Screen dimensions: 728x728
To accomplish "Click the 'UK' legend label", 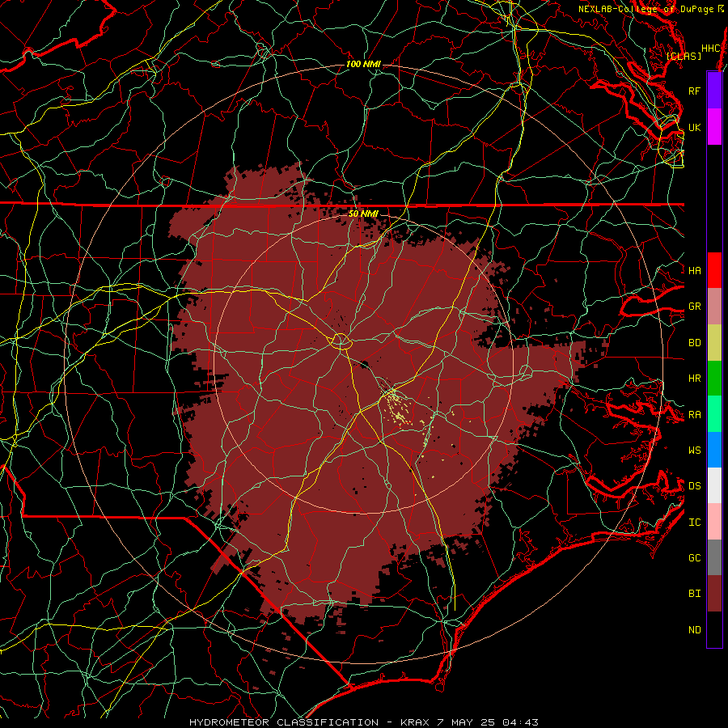I will (694, 127).
